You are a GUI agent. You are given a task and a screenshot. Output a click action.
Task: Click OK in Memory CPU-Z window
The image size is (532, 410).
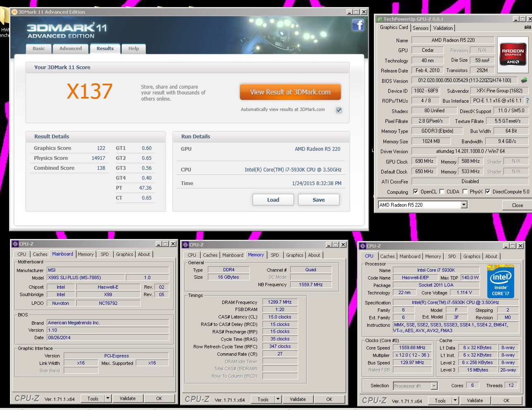[x=329, y=399]
